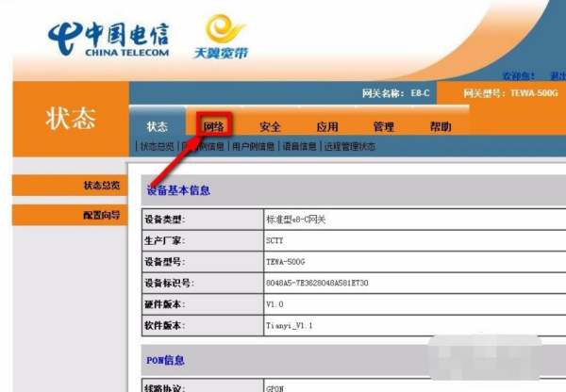Switch to the 网络 tab
The image size is (566, 392).
point(214,126)
